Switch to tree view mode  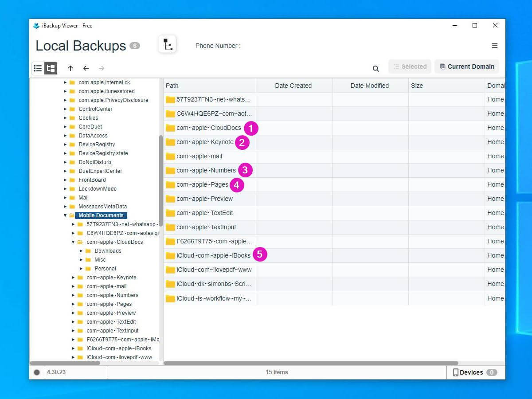[51, 68]
